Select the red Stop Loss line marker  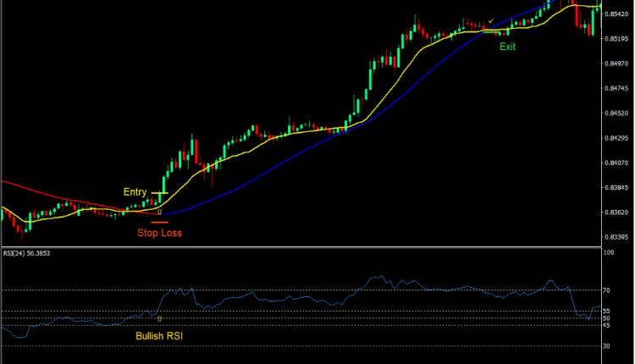tap(160, 222)
